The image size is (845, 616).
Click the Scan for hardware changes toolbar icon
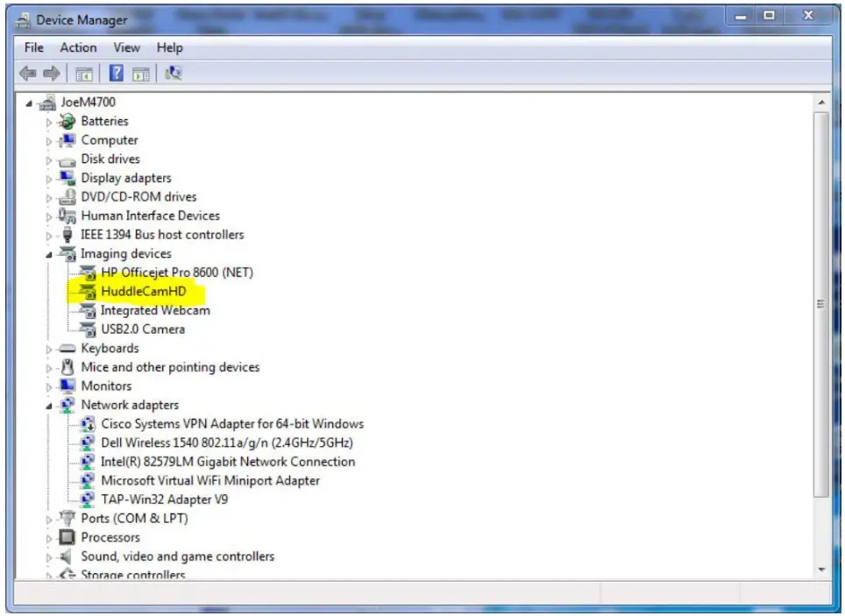174,74
